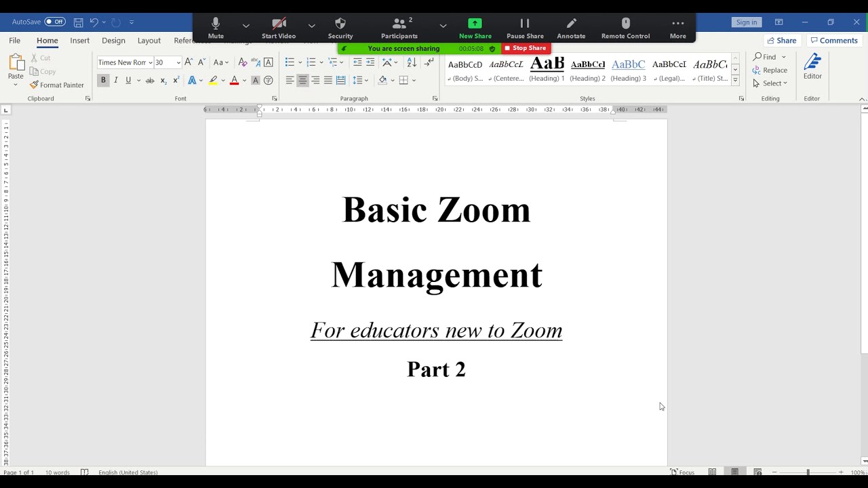Click the red Stop Share button
Image resolution: width=868 pixels, height=488 pixels.
(526, 48)
